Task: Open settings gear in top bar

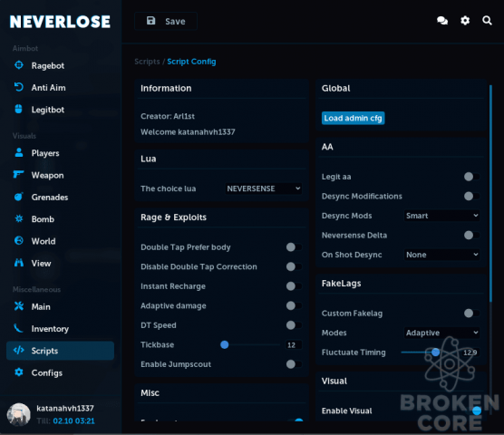Action: pyautogui.click(x=465, y=21)
